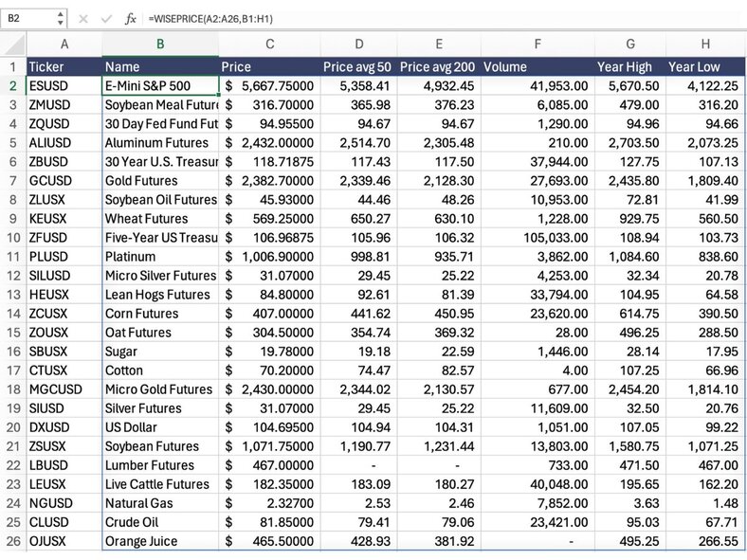Open the Name Box dropdown arrows

tap(62, 18)
